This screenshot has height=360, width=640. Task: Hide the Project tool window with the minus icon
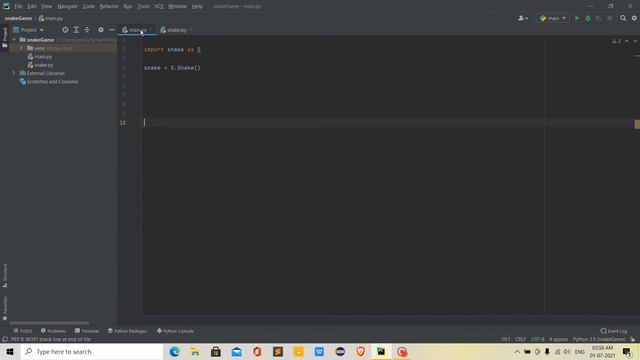pyautogui.click(x=111, y=30)
